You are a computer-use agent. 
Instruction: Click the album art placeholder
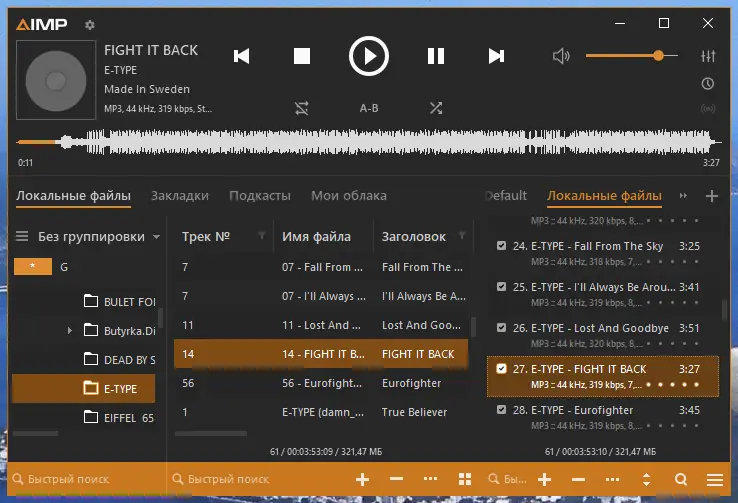[56, 80]
